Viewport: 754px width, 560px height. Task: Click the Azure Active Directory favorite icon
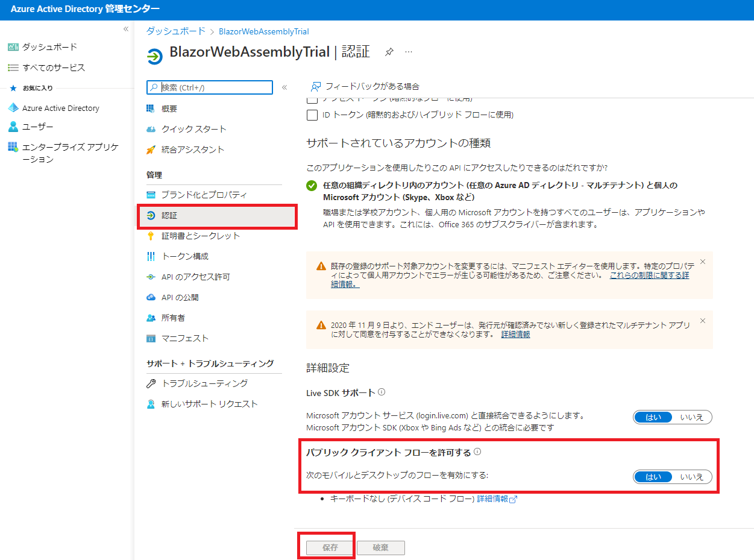[x=13, y=108]
